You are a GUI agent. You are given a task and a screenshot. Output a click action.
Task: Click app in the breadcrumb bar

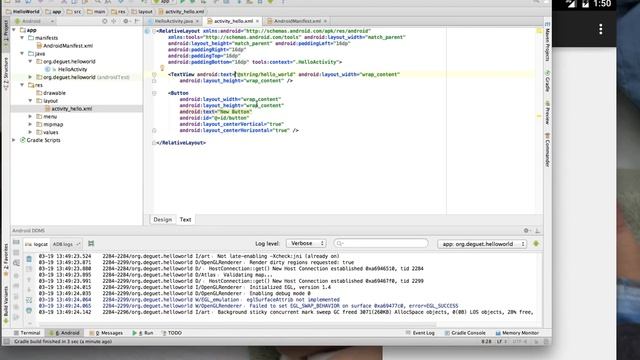pos(53,12)
